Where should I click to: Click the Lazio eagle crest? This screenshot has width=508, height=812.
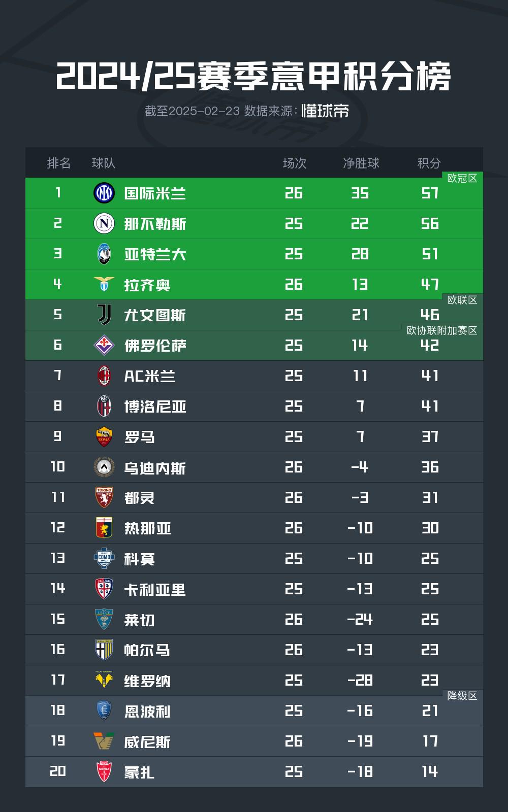point(104,284)
